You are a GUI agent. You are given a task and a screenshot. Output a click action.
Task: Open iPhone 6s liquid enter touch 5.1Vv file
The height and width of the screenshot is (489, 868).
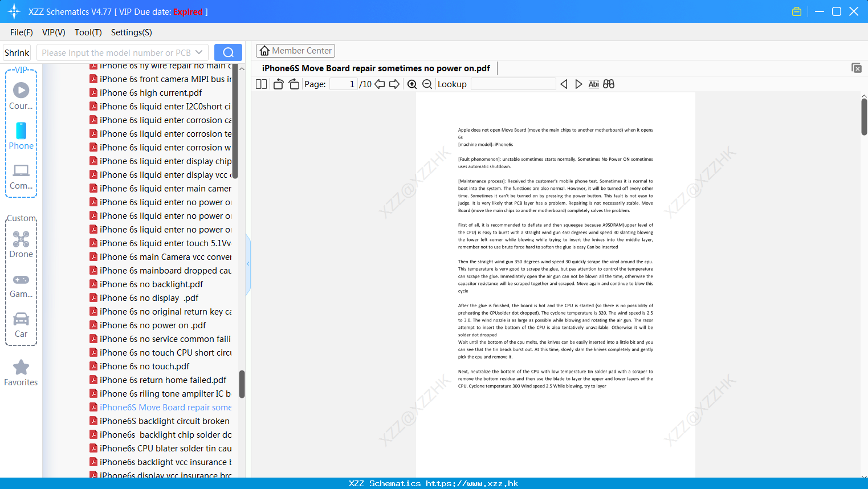165,243
